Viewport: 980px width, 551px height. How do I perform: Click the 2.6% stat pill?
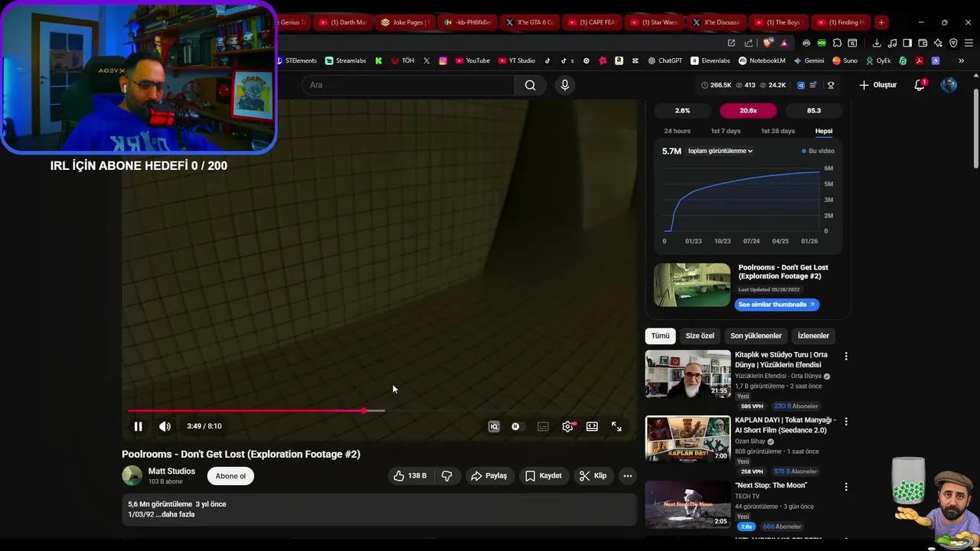(682, 110)
